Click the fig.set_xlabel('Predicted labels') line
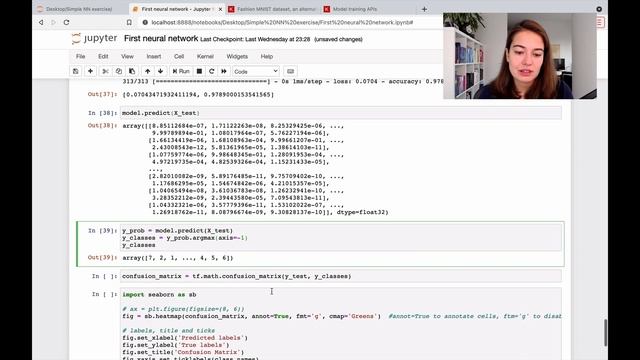Viewport: 640px width, 360px height. [185, 338]
